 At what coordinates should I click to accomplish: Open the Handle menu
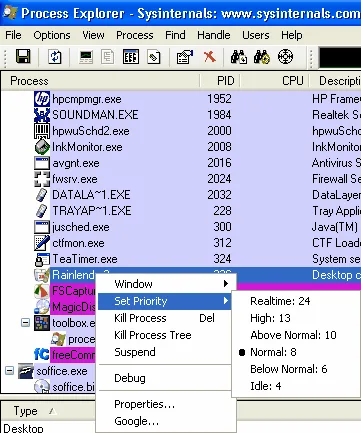click(214, 35)
